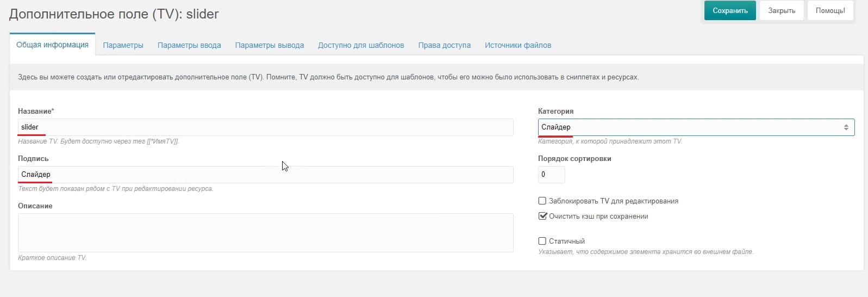
Task: Focus the Название field containing slider
Action: click(x=266, y=127)
